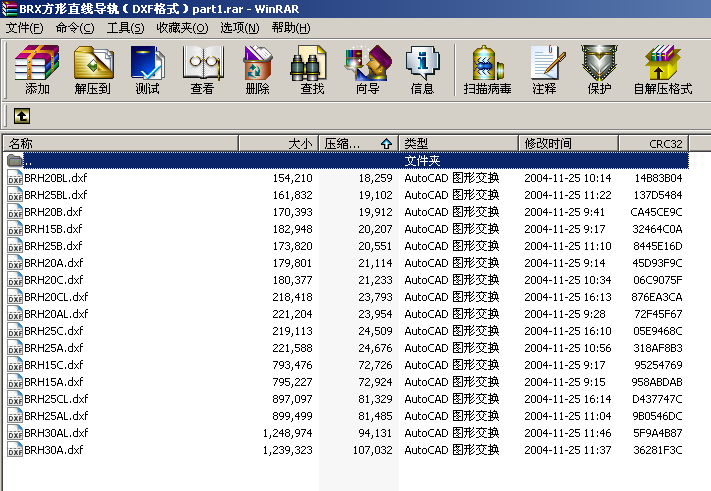Select the DXF icon of BRH20A.dxf
The height and width of the screenshot is (491, 711).
pos(15,263)
